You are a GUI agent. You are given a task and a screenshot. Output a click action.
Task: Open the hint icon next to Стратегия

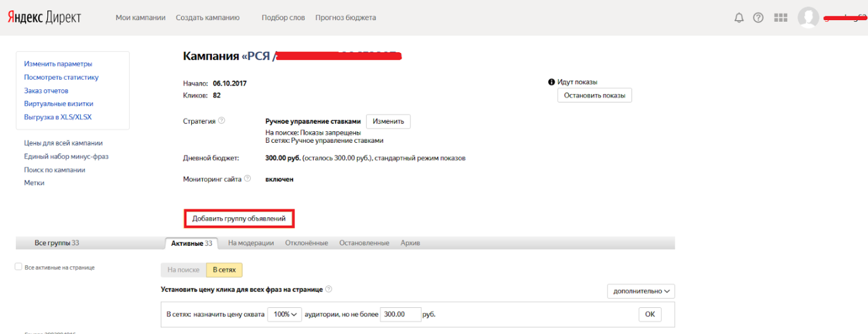pos(222,121)
